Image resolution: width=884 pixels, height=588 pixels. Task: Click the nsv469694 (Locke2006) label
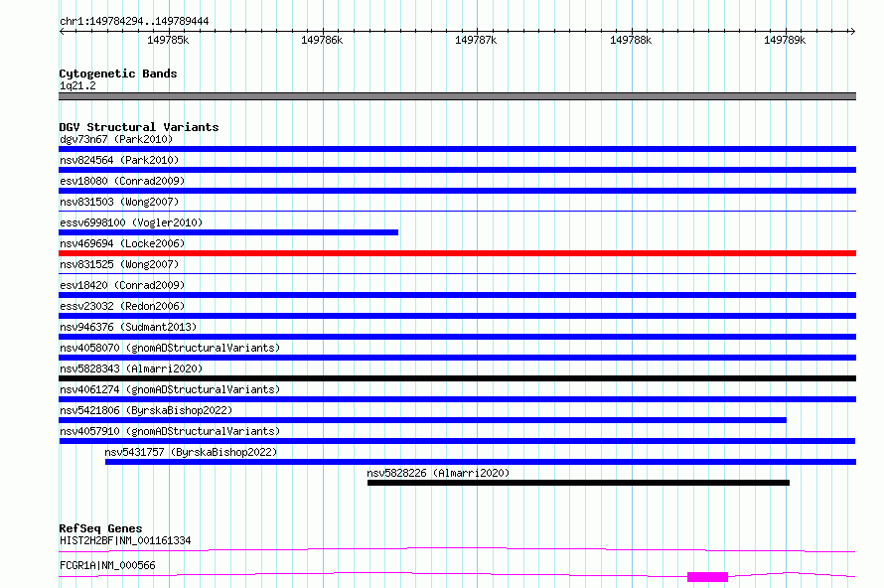click(122, 243)
